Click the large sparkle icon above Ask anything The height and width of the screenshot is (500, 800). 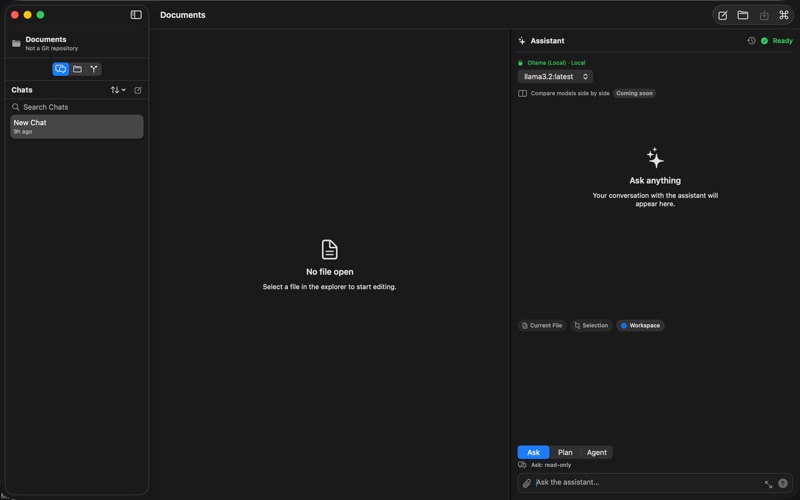(655, 158)
